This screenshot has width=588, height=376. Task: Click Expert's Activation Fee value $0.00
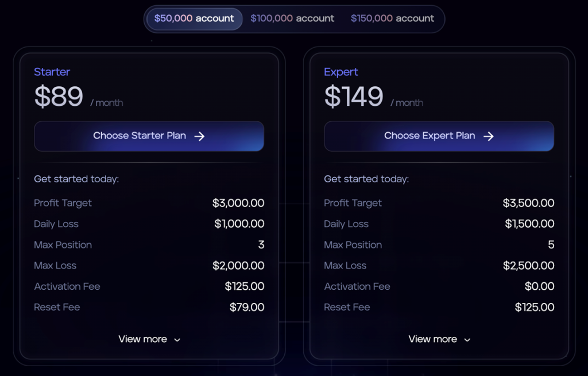click(x=539, y=287)
